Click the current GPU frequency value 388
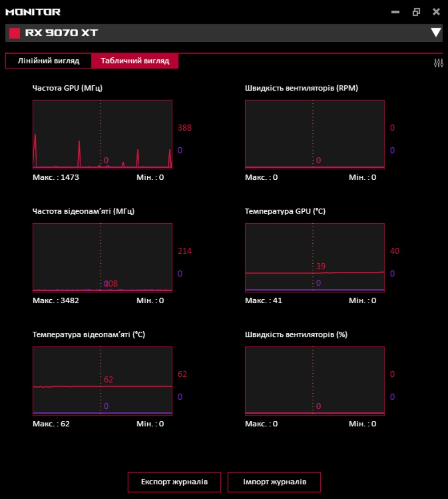 [185, 127]
